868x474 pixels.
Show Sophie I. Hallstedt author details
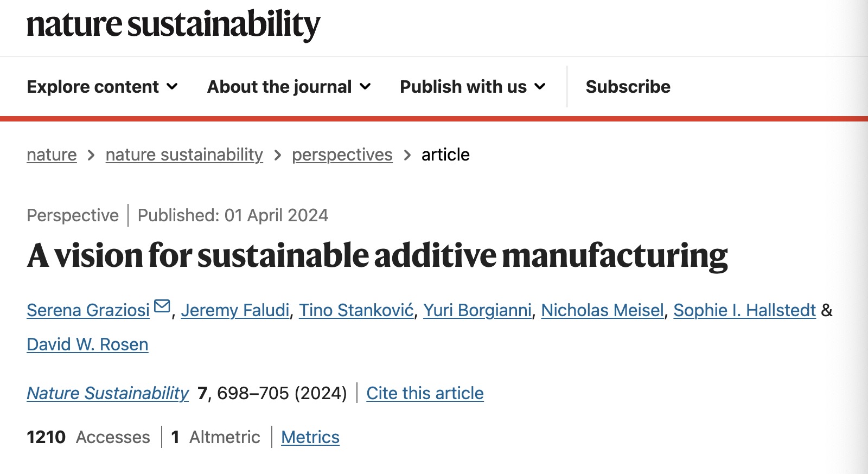click(x=744, y=310)
